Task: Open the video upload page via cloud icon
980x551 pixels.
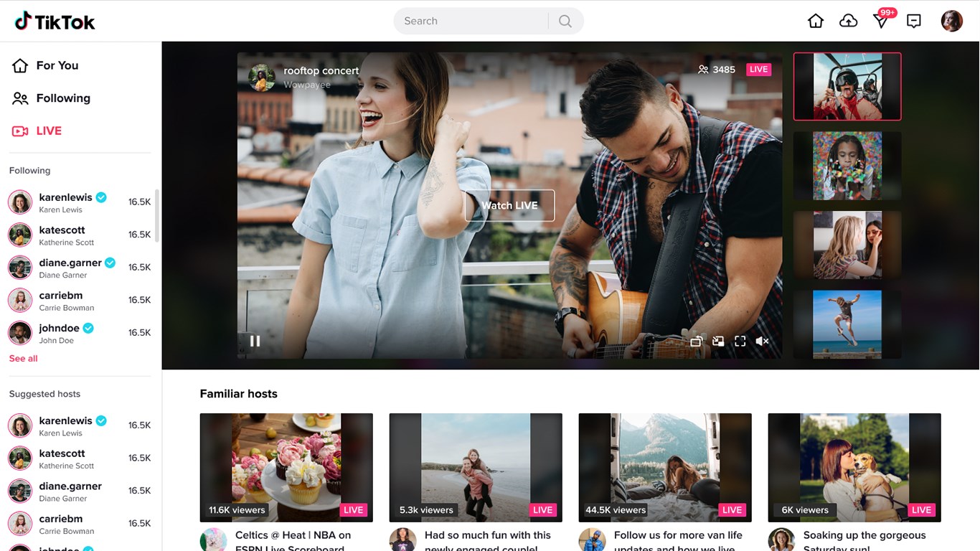Action: coord(848,21)
